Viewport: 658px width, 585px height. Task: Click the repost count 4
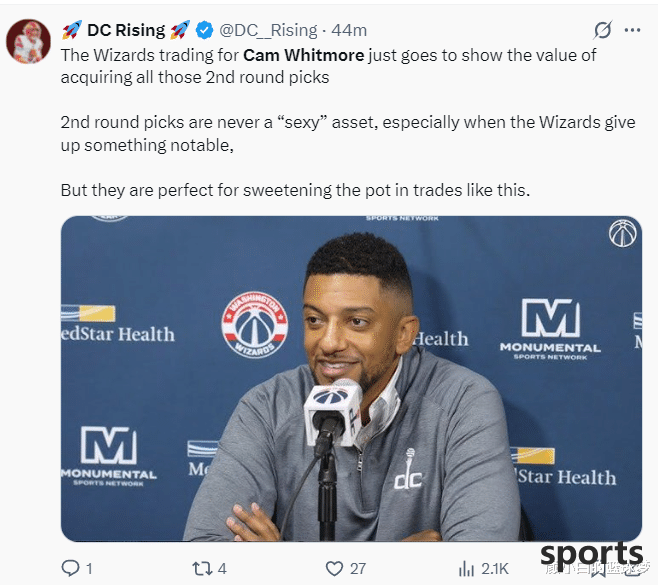(x=222, y=569)
